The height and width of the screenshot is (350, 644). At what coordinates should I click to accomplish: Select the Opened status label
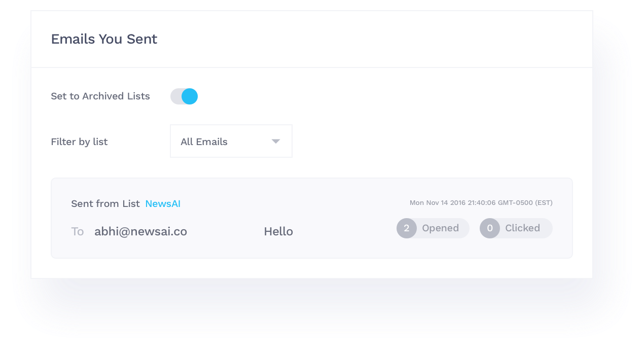coord(440,228)
